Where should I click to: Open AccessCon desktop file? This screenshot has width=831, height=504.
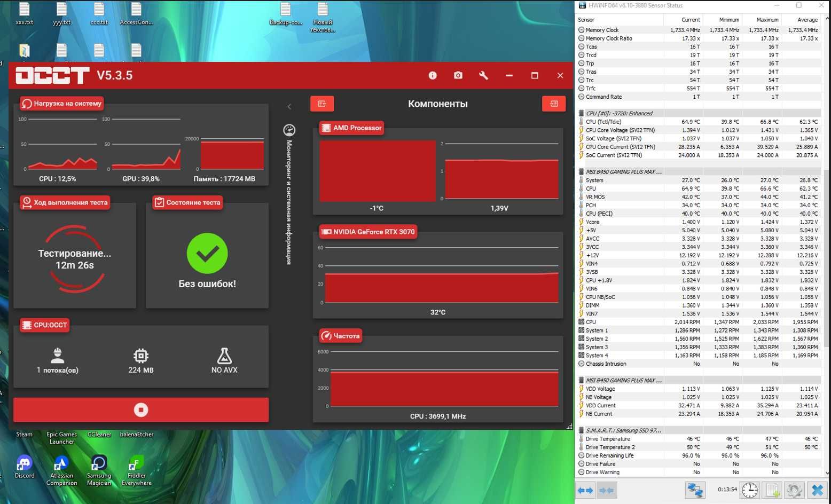tap(136, 14)
